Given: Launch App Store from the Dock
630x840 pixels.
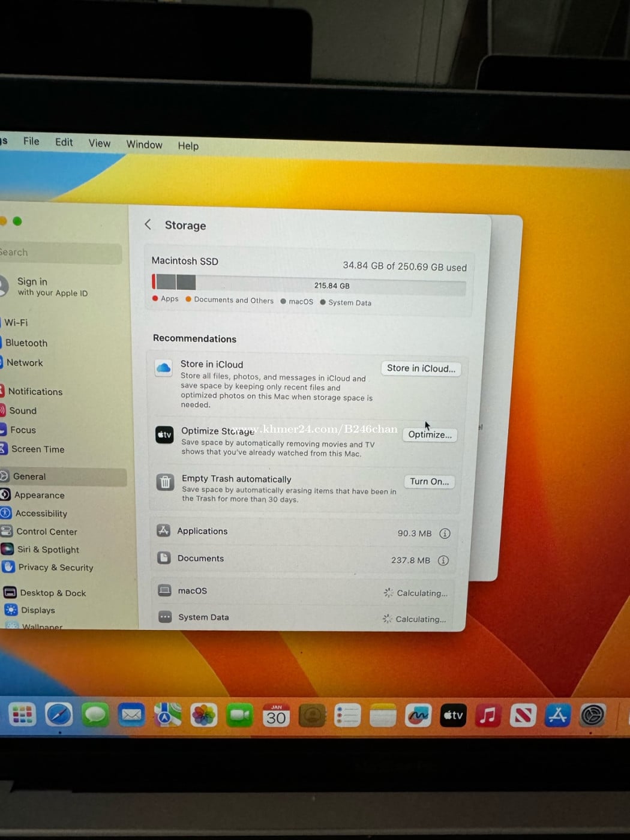Looking at the screenshot, I should 557,715.
